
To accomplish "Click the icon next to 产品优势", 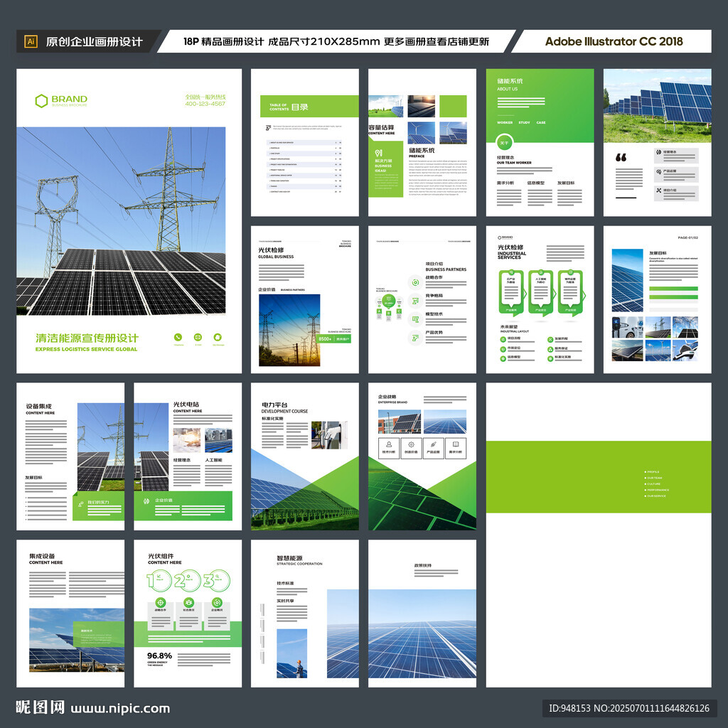I will pyautogui.click(x=415, y=338).
